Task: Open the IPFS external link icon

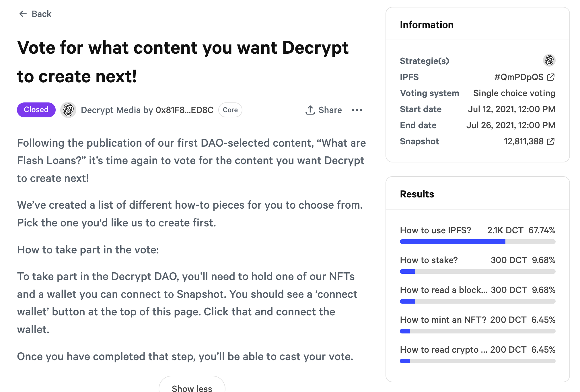Action: coord(551,77)
